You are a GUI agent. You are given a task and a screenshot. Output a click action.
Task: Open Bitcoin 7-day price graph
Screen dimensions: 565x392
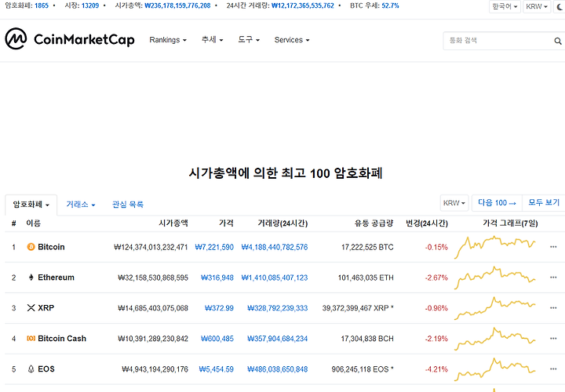click(494, 247)
